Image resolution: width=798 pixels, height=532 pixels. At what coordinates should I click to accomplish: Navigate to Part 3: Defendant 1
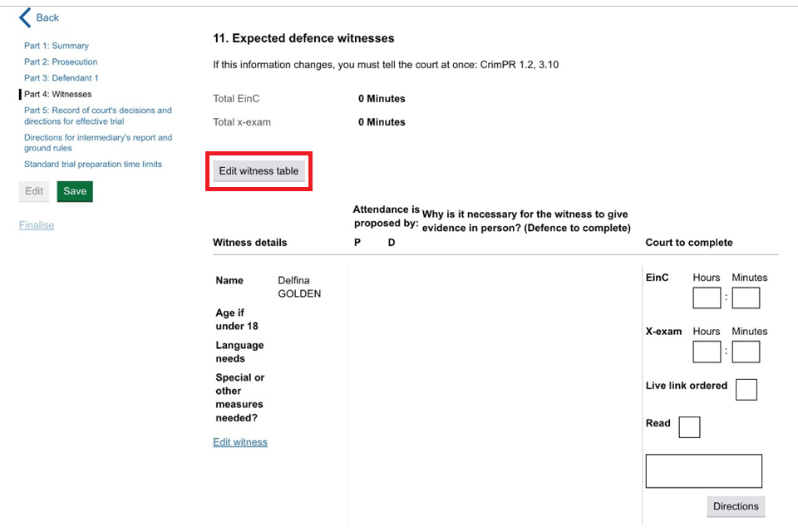pyautogui.click(x=61, y=78)
